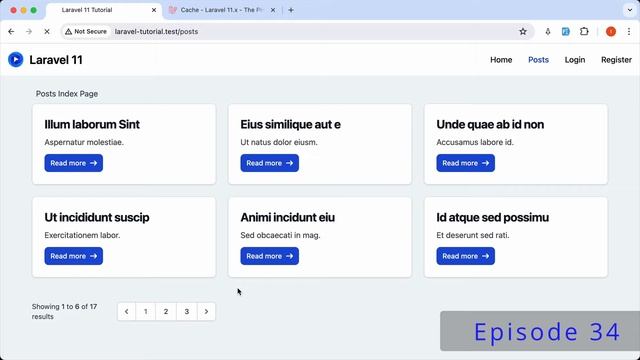Open Posts in navigation
Viewport: 640px width, 360px height.
[x=538, y=60]
